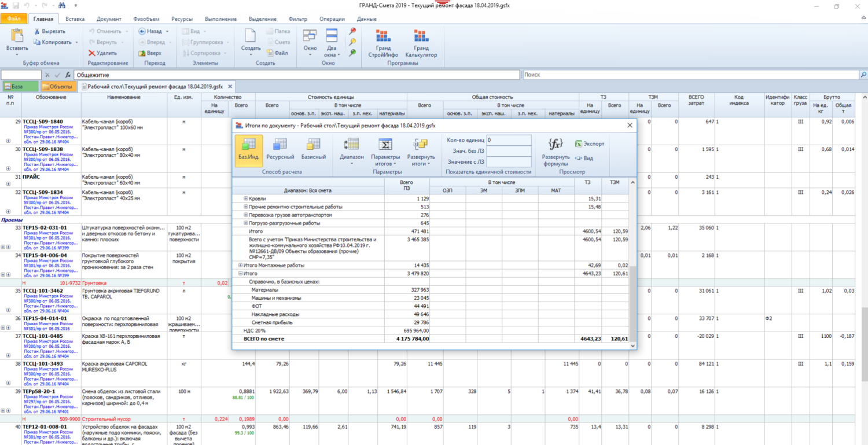The image size is (868, 445).
Task: Click the Вырезать button
Action: [49, 31]
